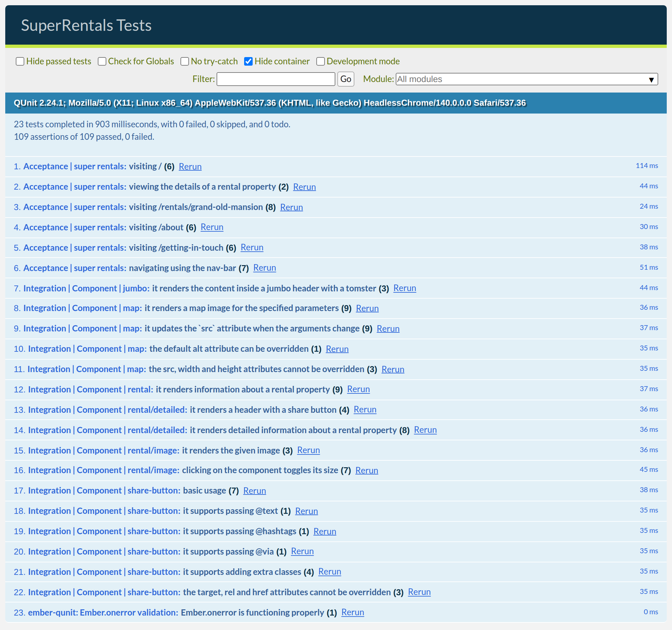Rerun the toggles its size test
The image size is (672, 630).
pyautogui.click(x=367, y=471)
